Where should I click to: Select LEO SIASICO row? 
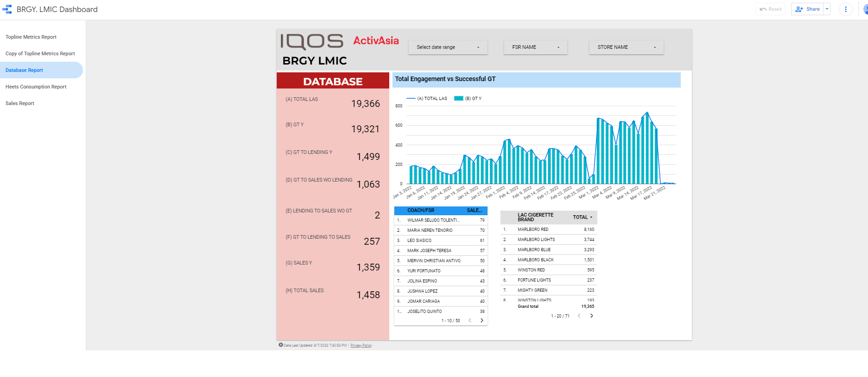(441, 241)
